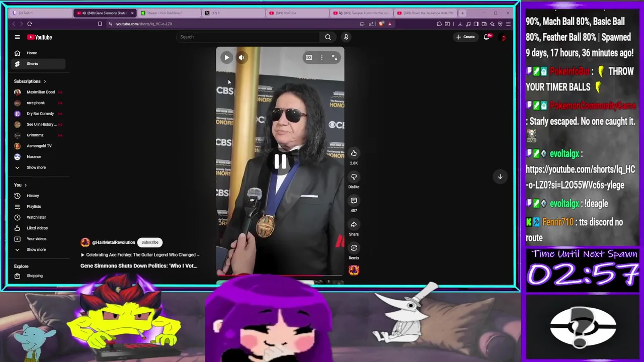Switch to the Twitch browser tab
The width and height of the screenshot is (644, 362).
click(40, 13)
